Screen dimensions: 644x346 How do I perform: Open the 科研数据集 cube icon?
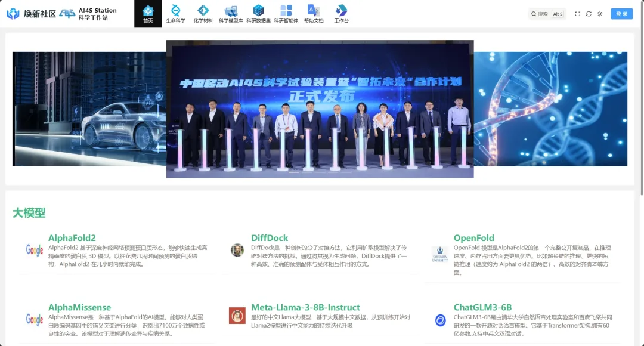(258, 11)
